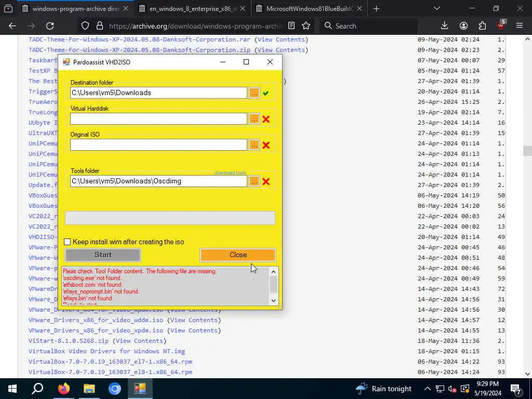Open the volume icon in system tray

pyautogui.click(x=452, y=389)
